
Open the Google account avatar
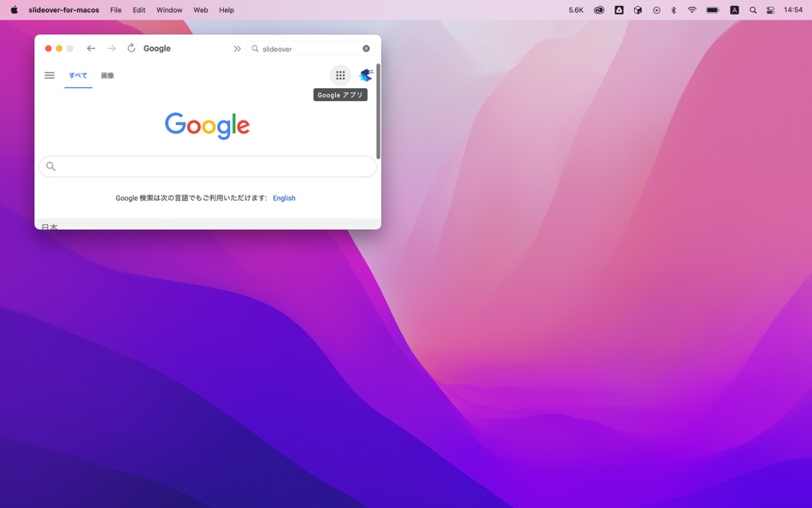(366, 75)
